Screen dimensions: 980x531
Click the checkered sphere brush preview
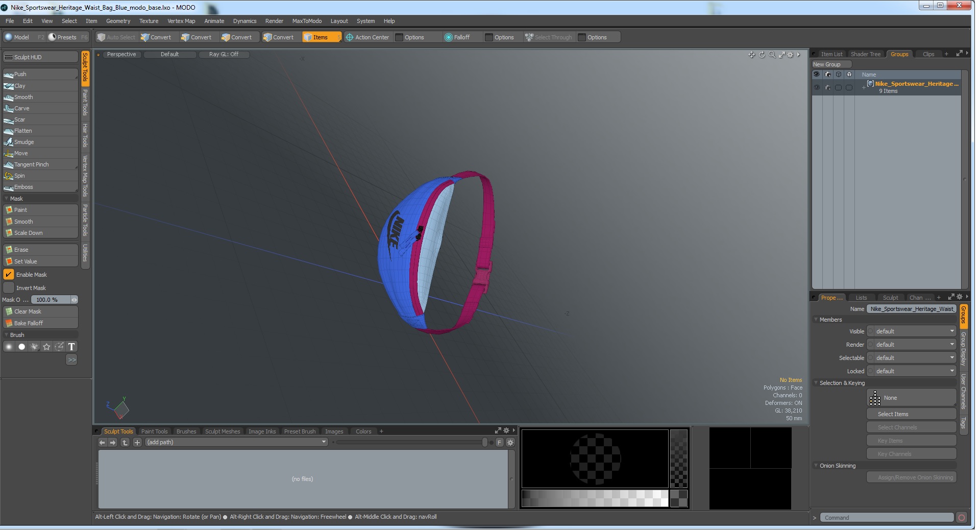click(x=595, y=459)
